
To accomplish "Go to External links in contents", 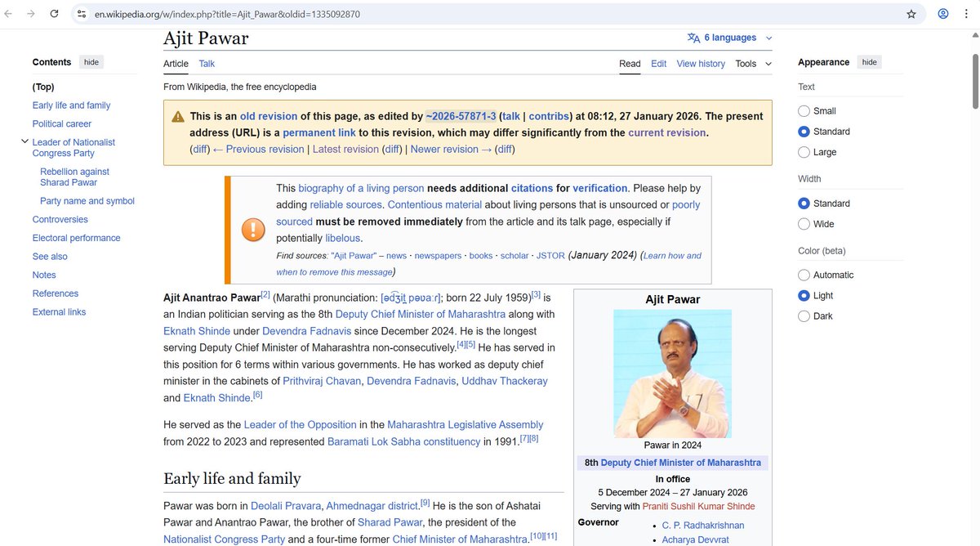I will [x=59, y=312].
